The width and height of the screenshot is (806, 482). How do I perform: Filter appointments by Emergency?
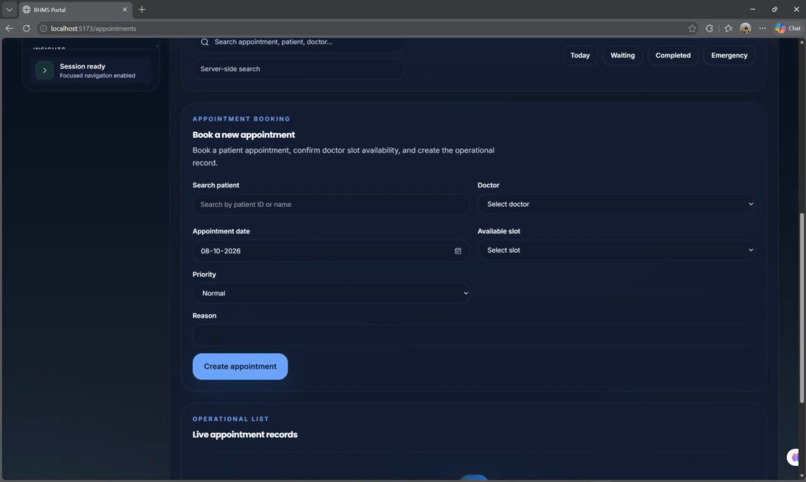729,55
